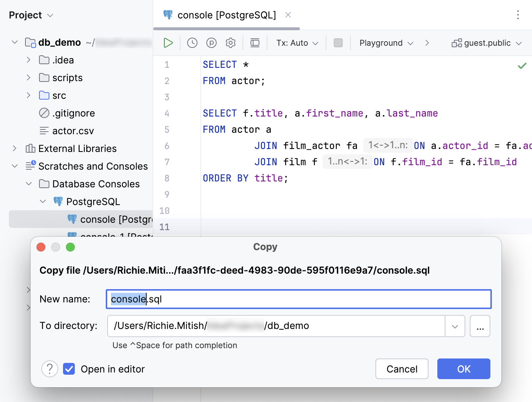Screen dimensions: 532x402
Task: Show the execution plan icon
Action: [211, 43]
